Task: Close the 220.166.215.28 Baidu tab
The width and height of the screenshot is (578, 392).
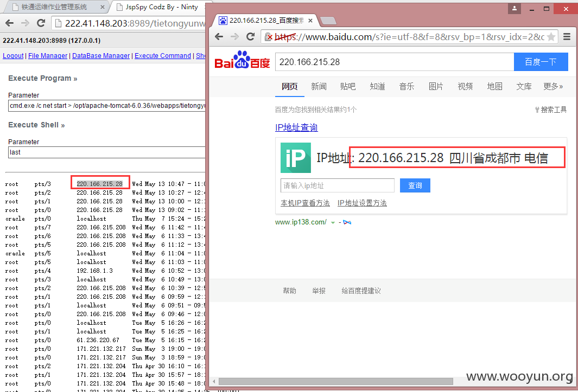Action: (310, 21)
